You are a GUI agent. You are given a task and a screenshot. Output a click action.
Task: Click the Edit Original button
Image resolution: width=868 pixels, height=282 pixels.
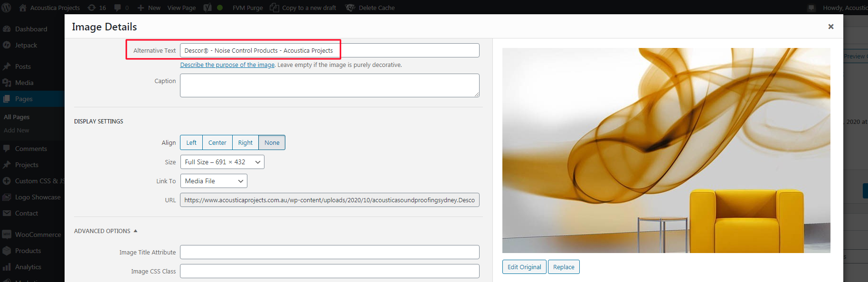524,267
